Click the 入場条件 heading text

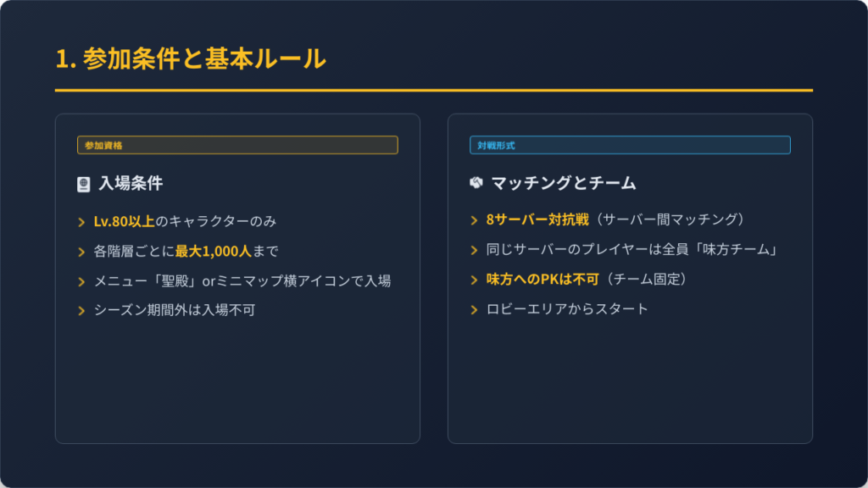pyautogui.click(x=131, y=183)
